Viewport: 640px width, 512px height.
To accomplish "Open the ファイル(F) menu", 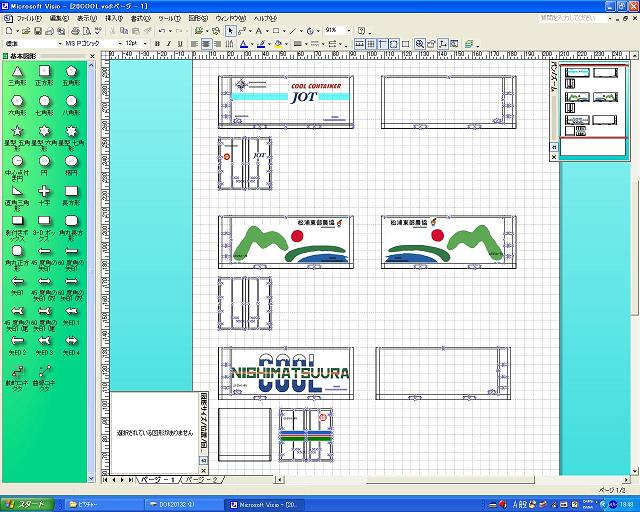I will (x=29, y=18).
